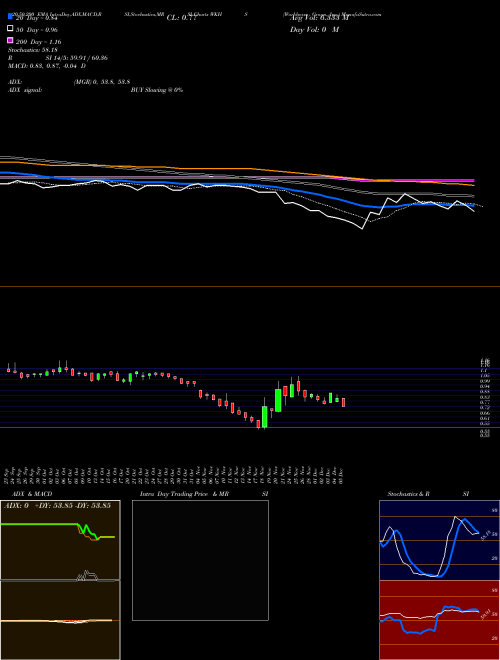Viewport: 500px width, 660px height.
Task: Click the 'Day Vol: 0 M' readout
Action: point(314,29)
